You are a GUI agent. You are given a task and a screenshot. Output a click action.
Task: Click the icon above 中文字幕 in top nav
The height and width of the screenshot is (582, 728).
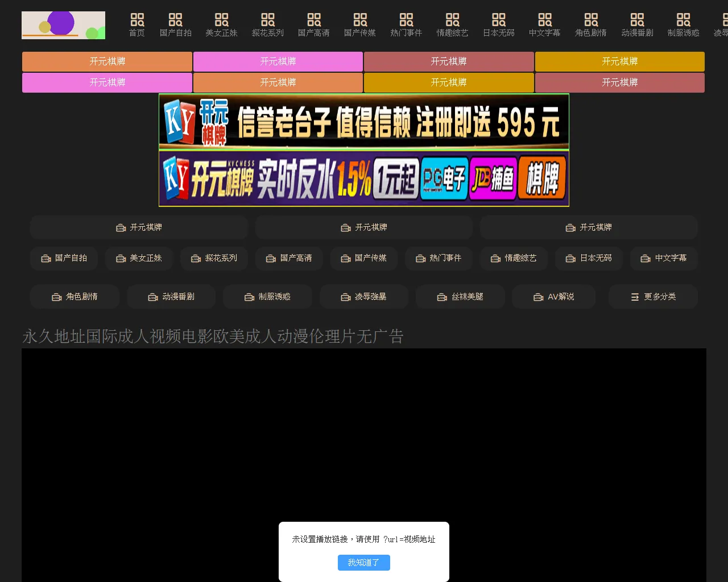pos(544,20)
